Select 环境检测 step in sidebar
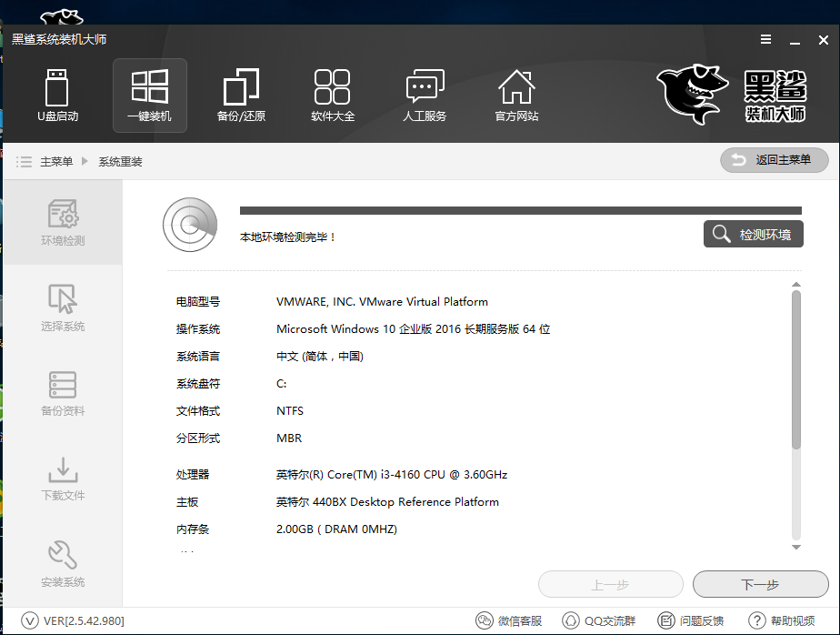This screenshot has width=840, height=635. point(63,222)
